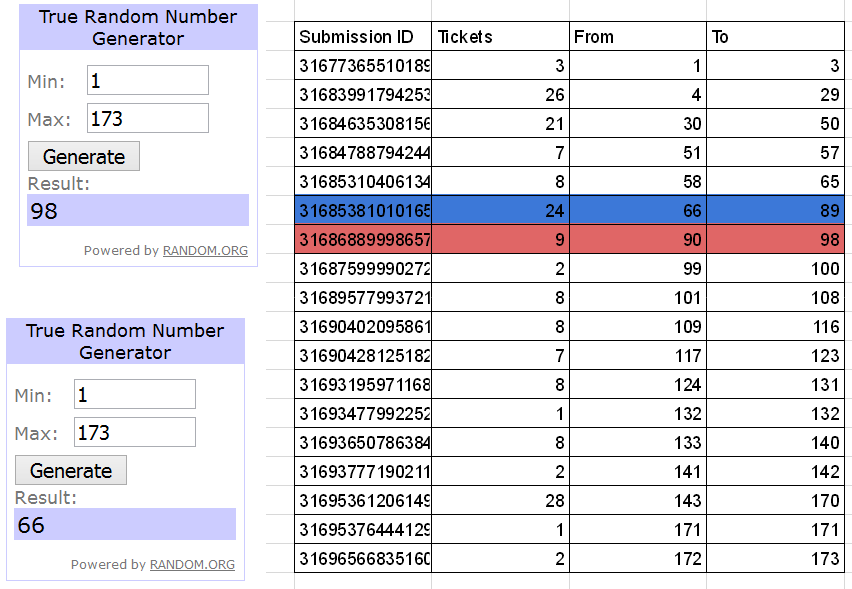Click Generate in the widget showing result 98

[x=84, y=157]
